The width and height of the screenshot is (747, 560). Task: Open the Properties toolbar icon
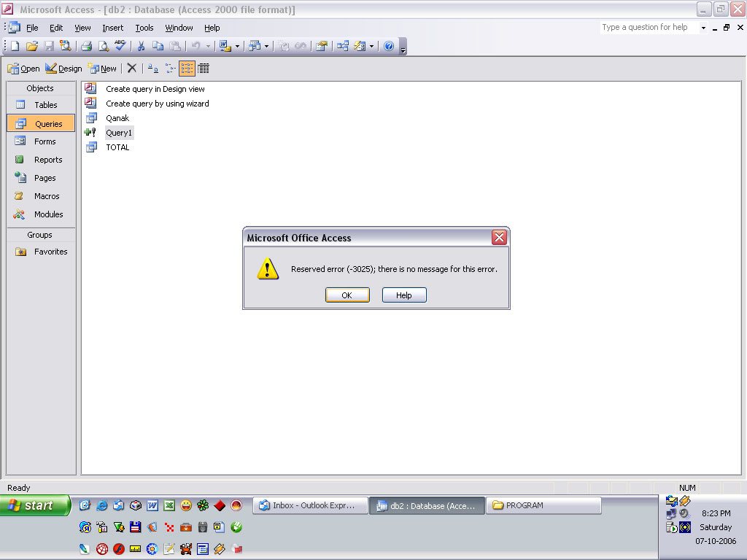322,46
